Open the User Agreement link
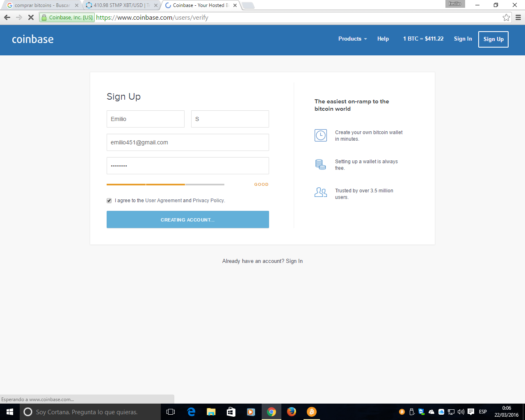 tap(163, 201)
